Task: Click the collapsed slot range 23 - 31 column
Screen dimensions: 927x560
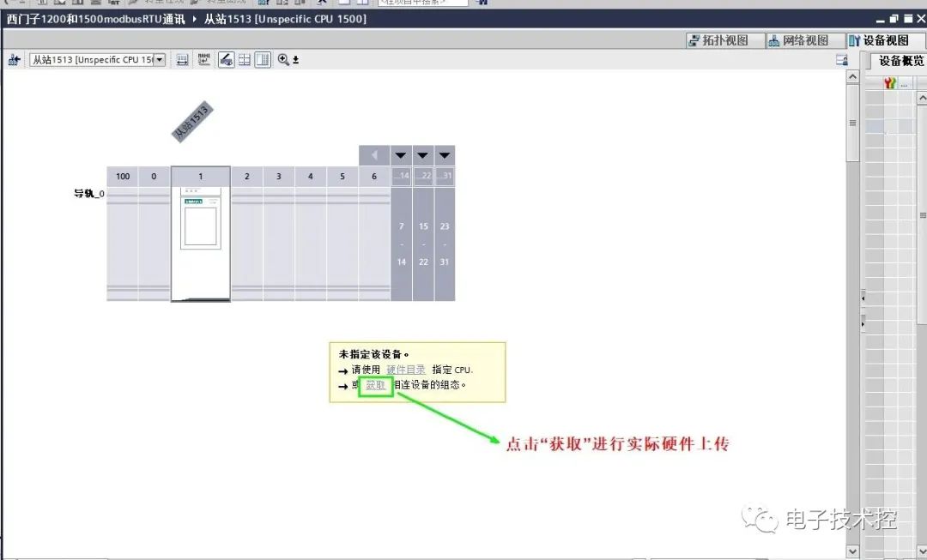Action: click(x=445, y=244)
